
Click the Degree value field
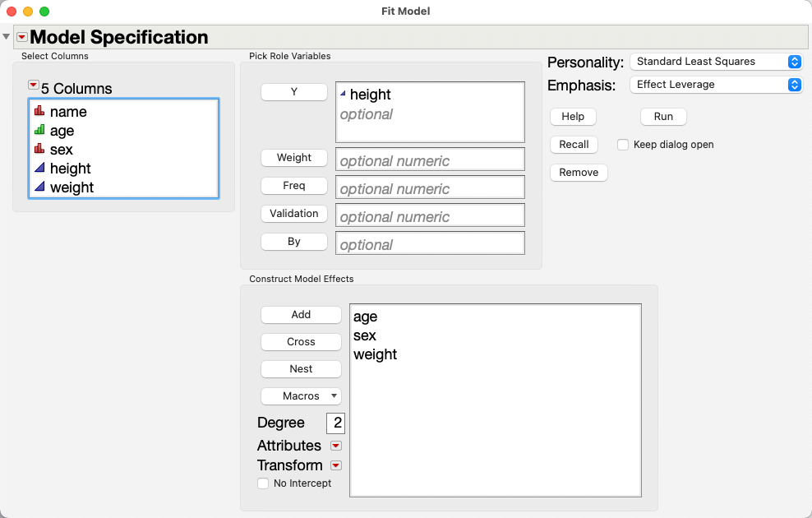(x=336, y=423)
